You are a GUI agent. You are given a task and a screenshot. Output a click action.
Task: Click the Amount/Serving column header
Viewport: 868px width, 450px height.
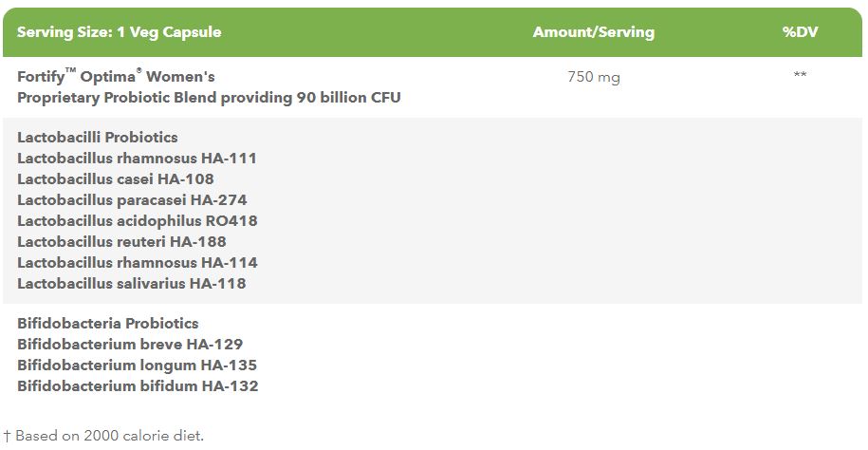[x=594, y=32]
